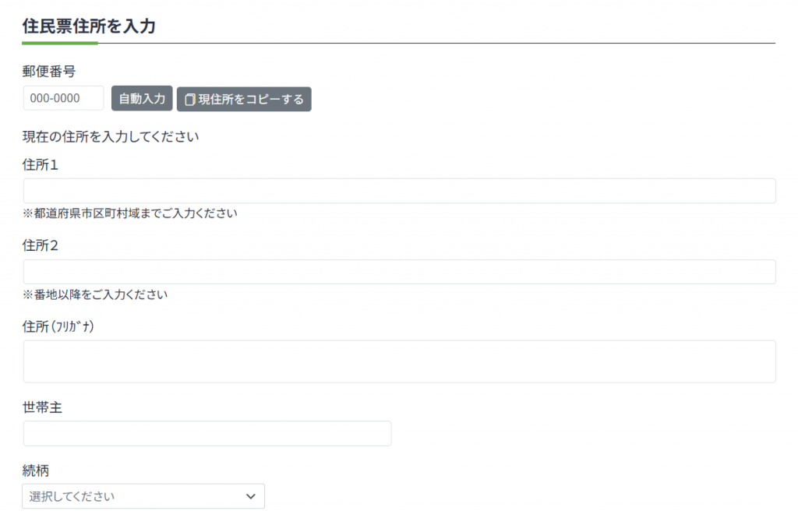The height and width of the screenshot is (532, 798).
Task: Click into the 住所1 text field
Action: coord(399,191)
